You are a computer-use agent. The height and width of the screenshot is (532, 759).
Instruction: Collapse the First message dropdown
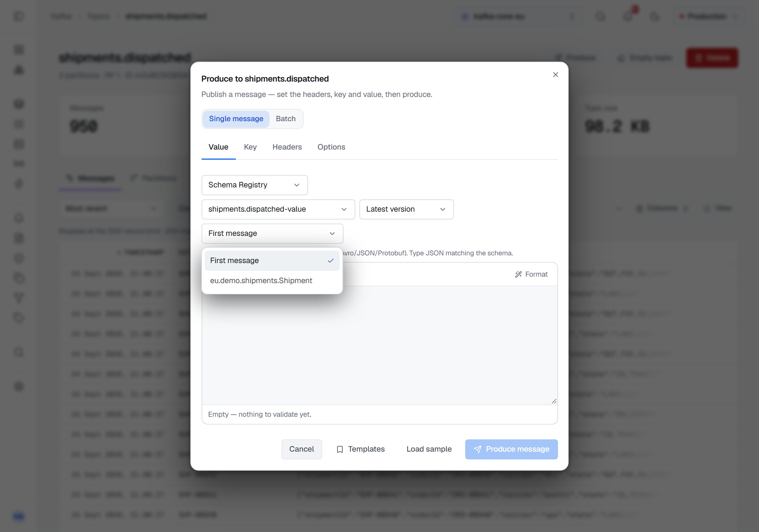[272, 233]
